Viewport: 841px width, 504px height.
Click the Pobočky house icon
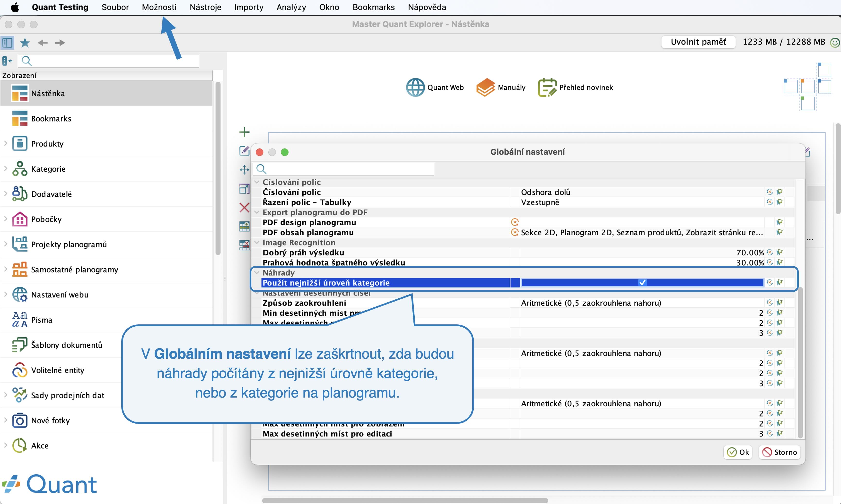tap(20, 219)
